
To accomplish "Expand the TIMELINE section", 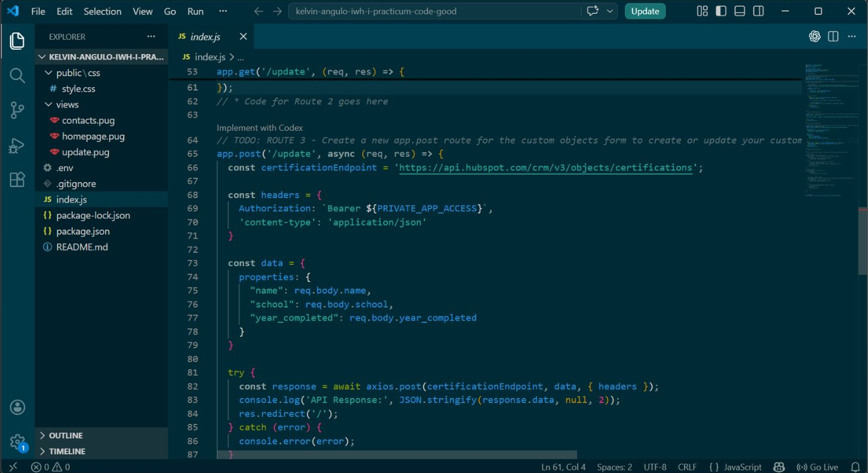I will [x=67, y=451].
